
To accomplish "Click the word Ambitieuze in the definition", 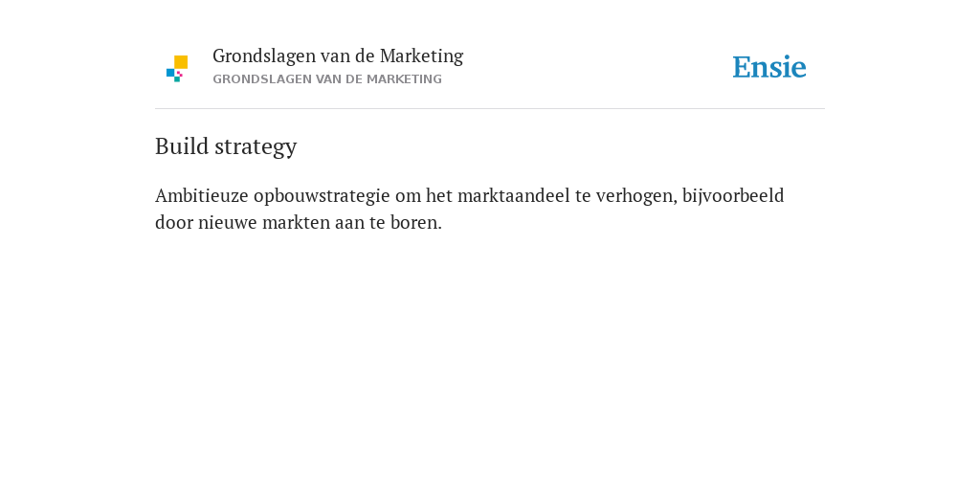I will coord(201,195).
